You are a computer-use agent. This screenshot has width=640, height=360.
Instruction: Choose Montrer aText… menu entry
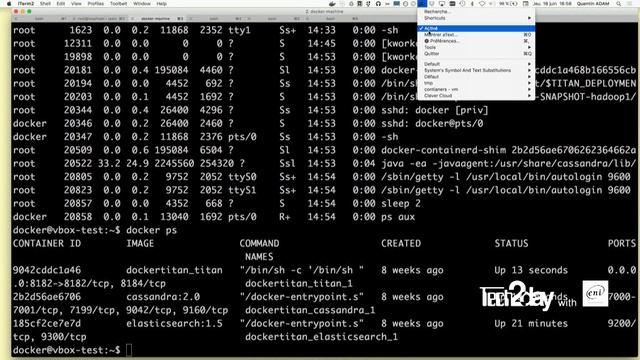[476, 35]
